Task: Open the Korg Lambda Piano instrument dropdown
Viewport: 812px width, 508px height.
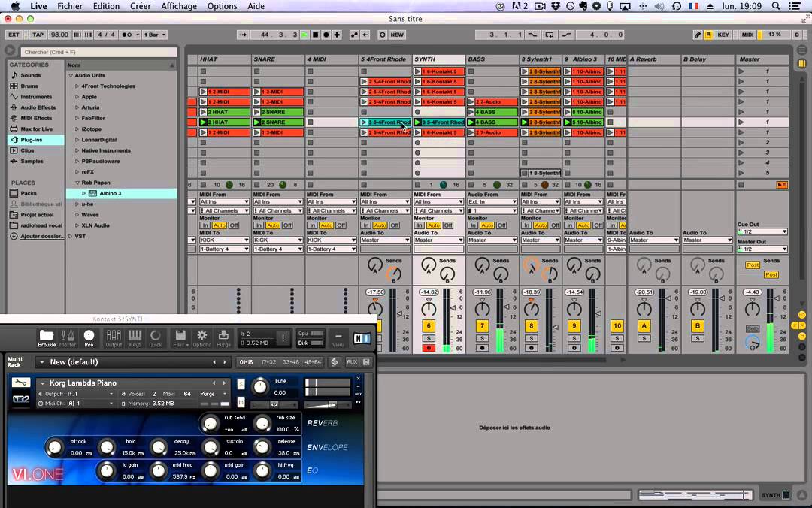Action: [42, 383]
